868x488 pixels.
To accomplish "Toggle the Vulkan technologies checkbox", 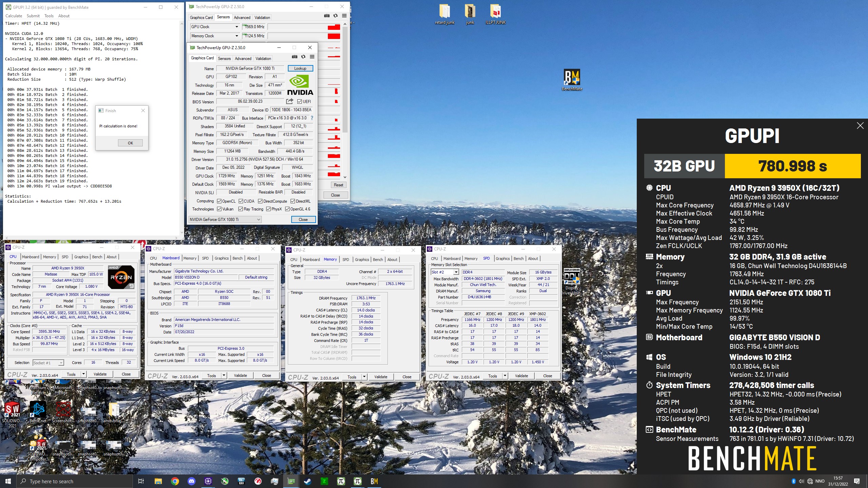I will (219, 209).
